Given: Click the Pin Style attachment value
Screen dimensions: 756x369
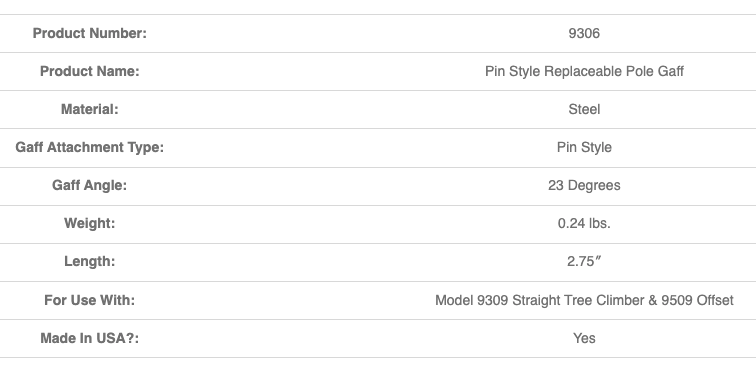Looking at the screenshot, I should pos(584,148).
